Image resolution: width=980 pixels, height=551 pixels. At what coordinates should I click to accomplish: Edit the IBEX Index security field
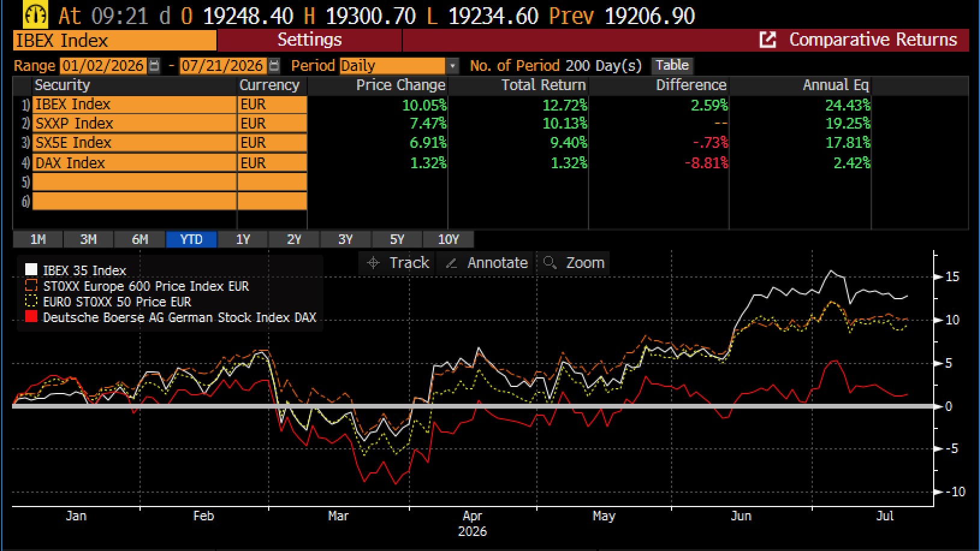[x=134, y=105]
